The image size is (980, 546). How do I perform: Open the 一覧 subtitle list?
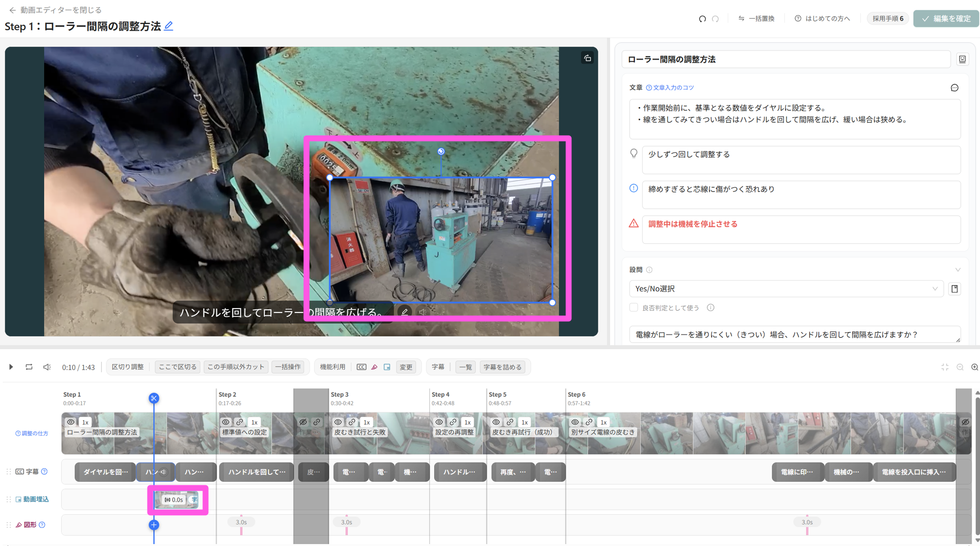pyautogui.click(x=465, y=367)
